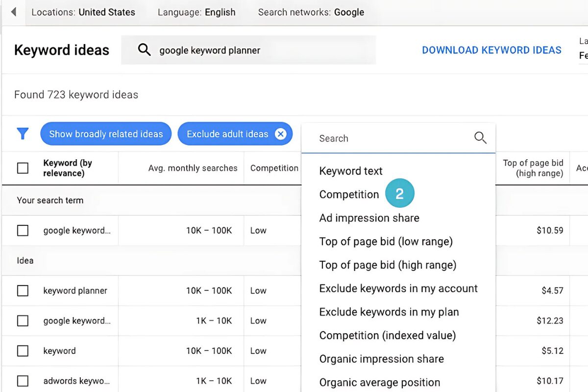Check the keyword row checkbox

pyautogui.click(x=23, y=351)
